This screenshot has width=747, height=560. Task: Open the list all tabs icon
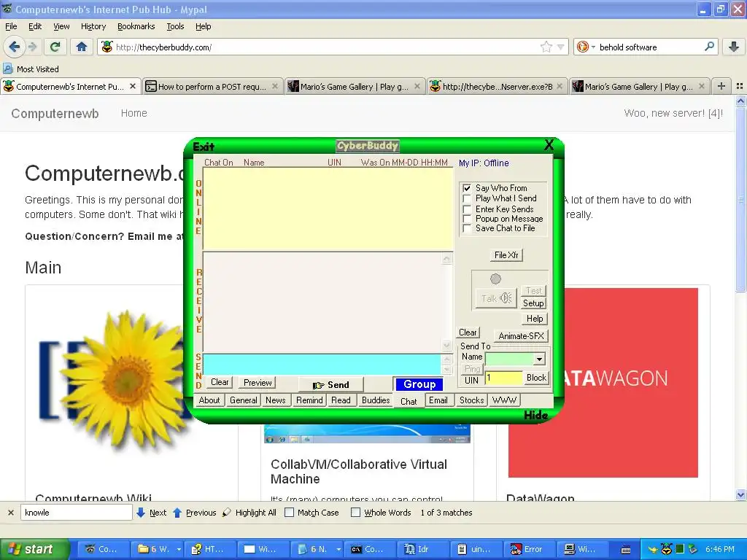[740, 86]
